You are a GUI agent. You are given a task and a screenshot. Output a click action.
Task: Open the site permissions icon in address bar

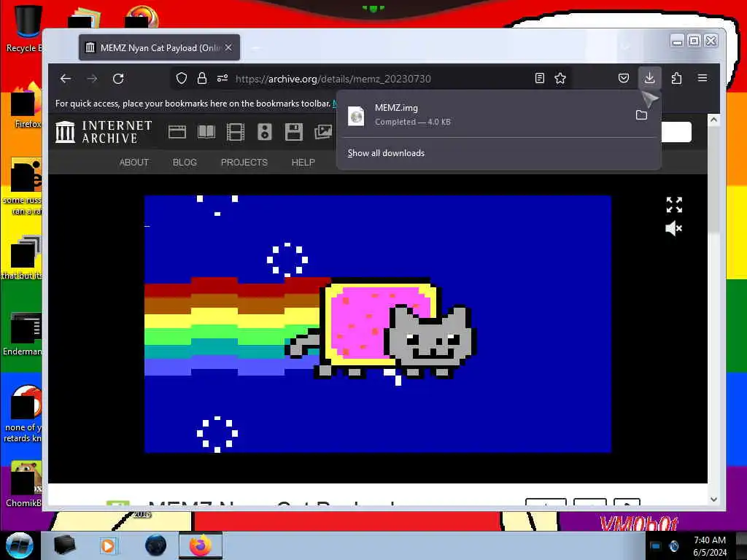222,78
